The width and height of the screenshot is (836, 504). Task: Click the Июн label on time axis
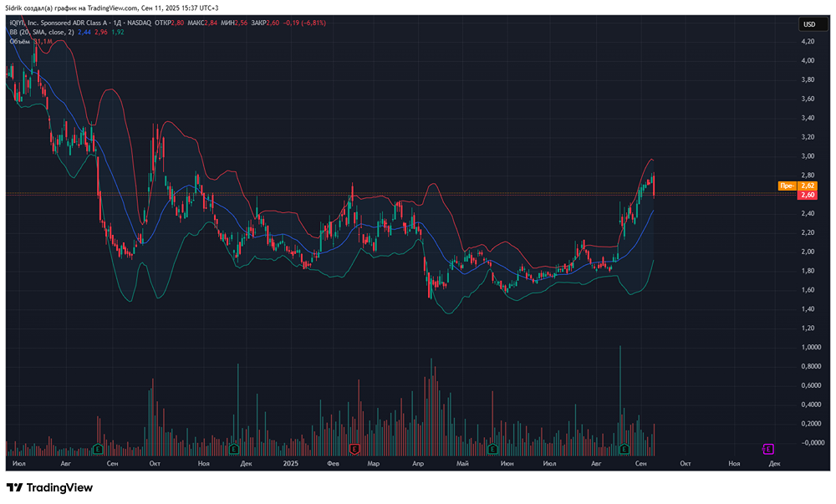(507, 464)
